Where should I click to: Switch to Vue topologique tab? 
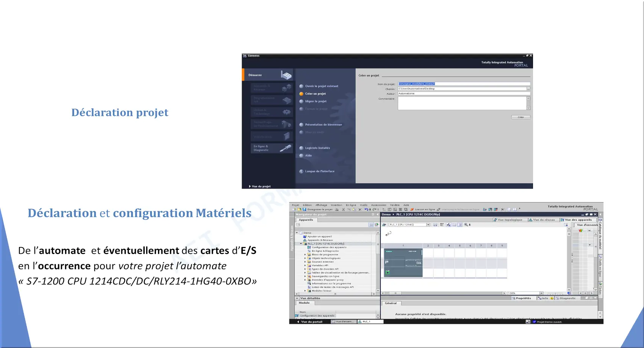point(510,220)
